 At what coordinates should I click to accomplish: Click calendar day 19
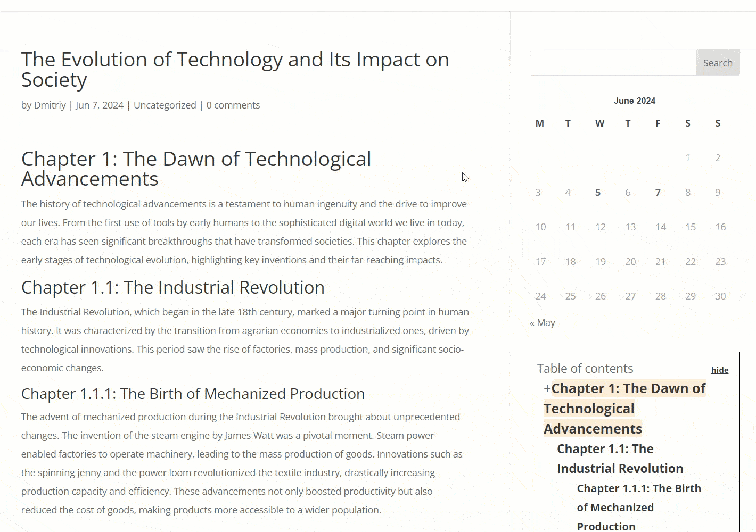pyautogui.click(x=601, y=262)
